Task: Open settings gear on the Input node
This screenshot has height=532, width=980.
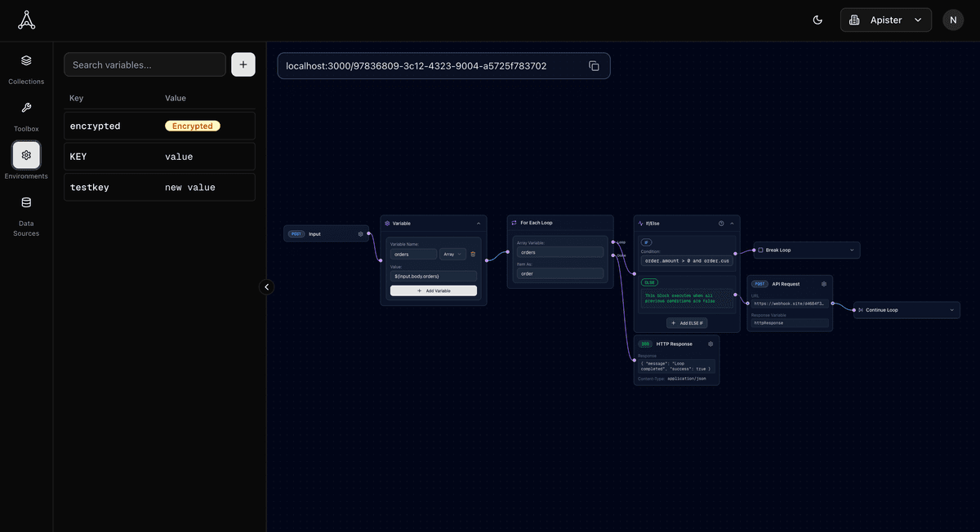Action: 361,234
